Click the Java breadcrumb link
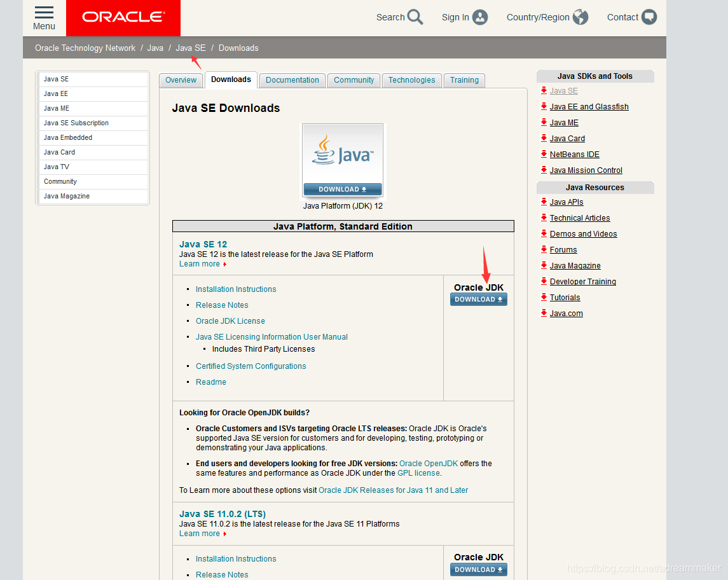 pos(155,48)
